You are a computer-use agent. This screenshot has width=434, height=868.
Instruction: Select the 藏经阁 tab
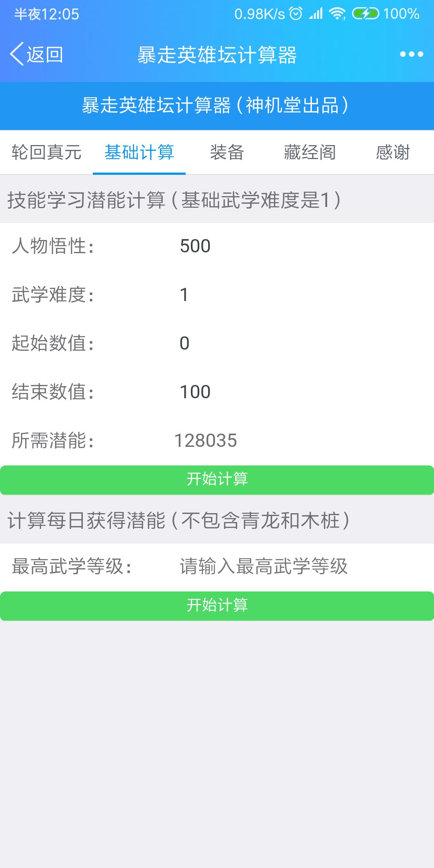point(309,153)
